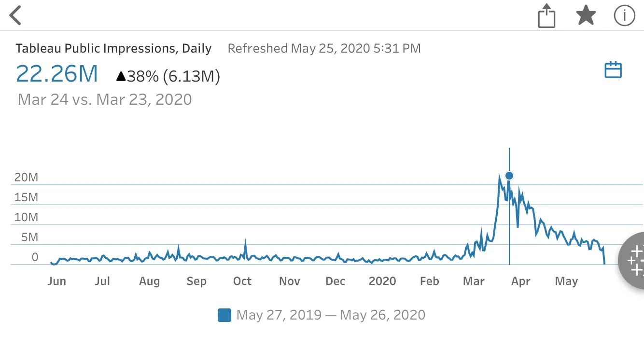Screen dimensions: 644x362
Task: Tap the Apr label on the axis
Action: tap(521, 281)
